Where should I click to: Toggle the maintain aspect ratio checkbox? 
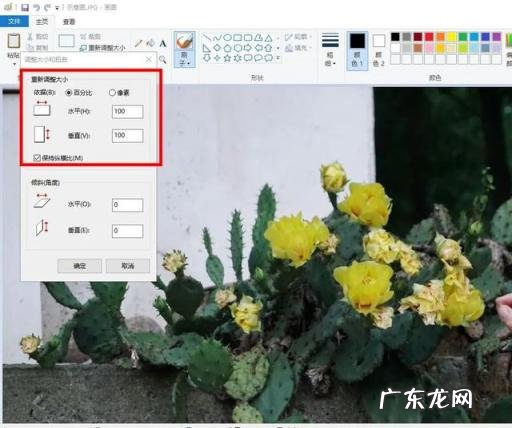pyautogui.click(x=37, y=158)
